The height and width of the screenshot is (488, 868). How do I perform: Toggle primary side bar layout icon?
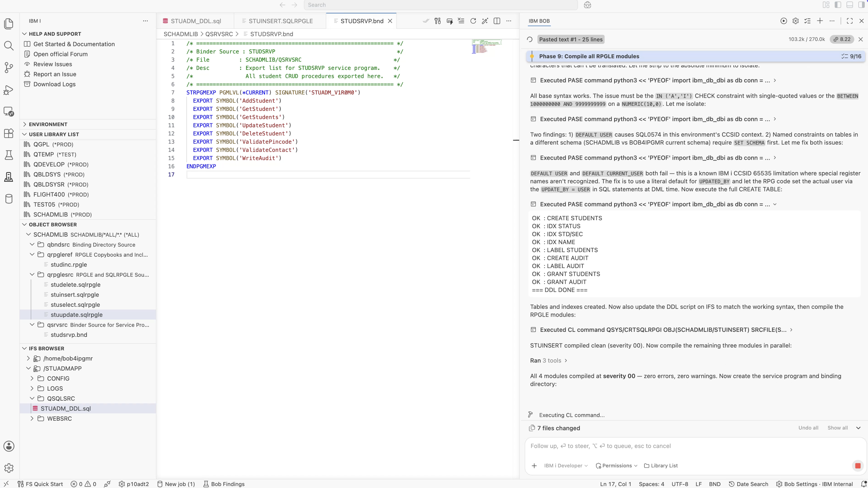tap(838, 5)
